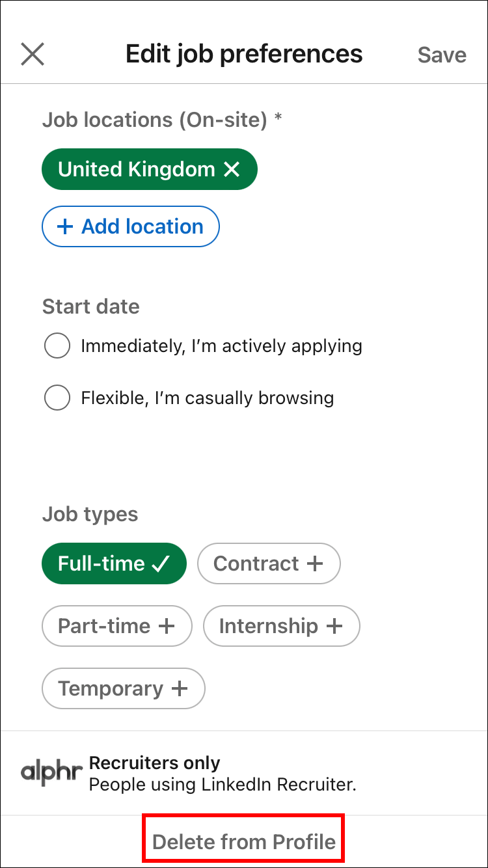The height and width of the screenshot is (868, 488).
Task: Click Delete from Profile
Action: [x=243, y=841]
